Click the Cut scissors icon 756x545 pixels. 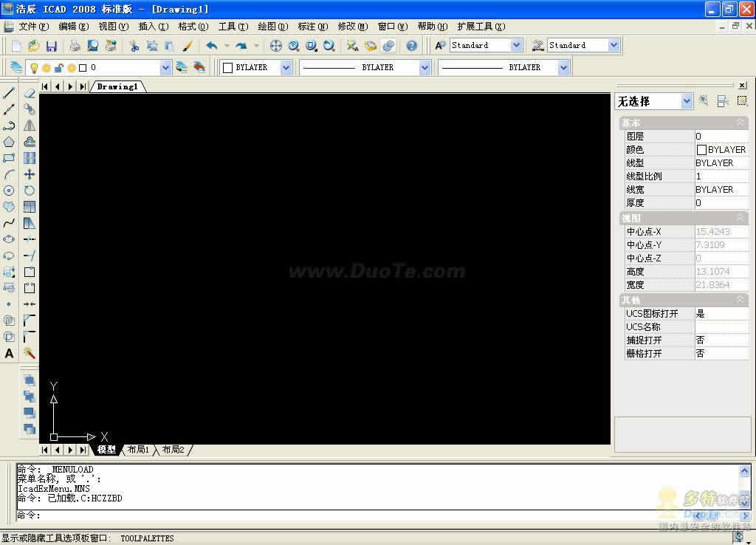[134, 46]
